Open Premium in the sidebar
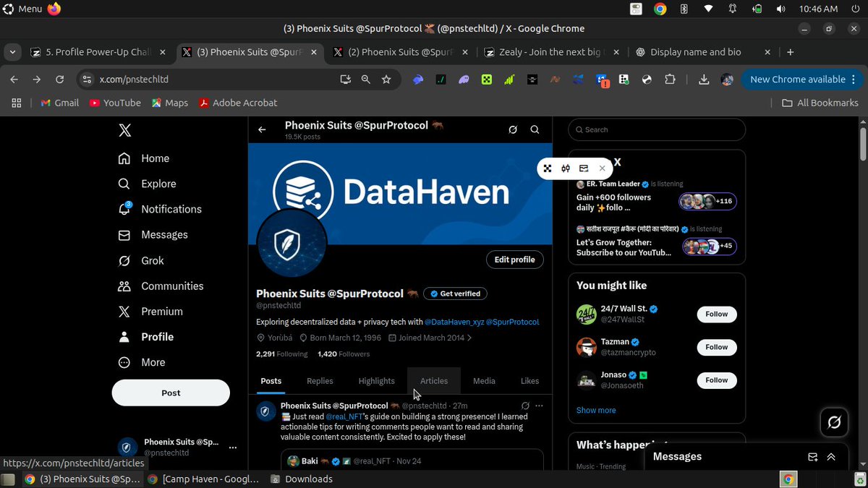Screen dimensions: 868x488 pyautogui.click(x=150, y=312)
